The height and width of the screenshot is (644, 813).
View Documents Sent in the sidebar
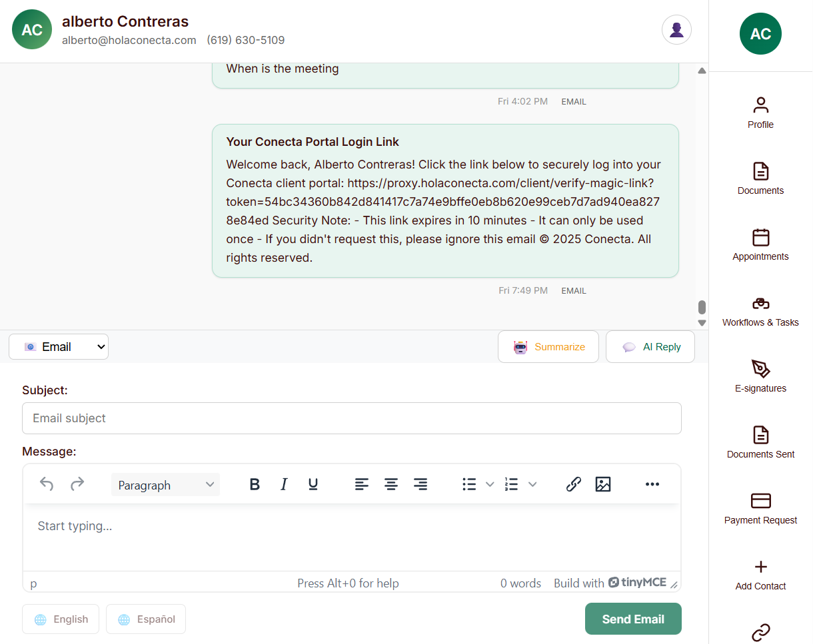(x=760, y=441)
